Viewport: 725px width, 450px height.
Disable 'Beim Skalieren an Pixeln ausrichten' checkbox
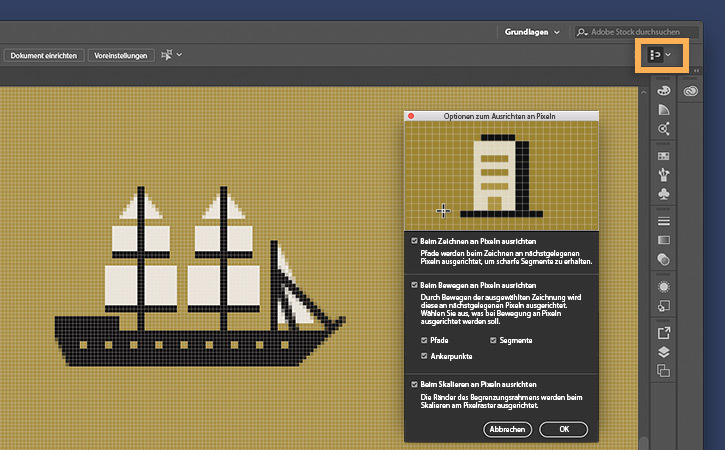click(x=415, y=384)
